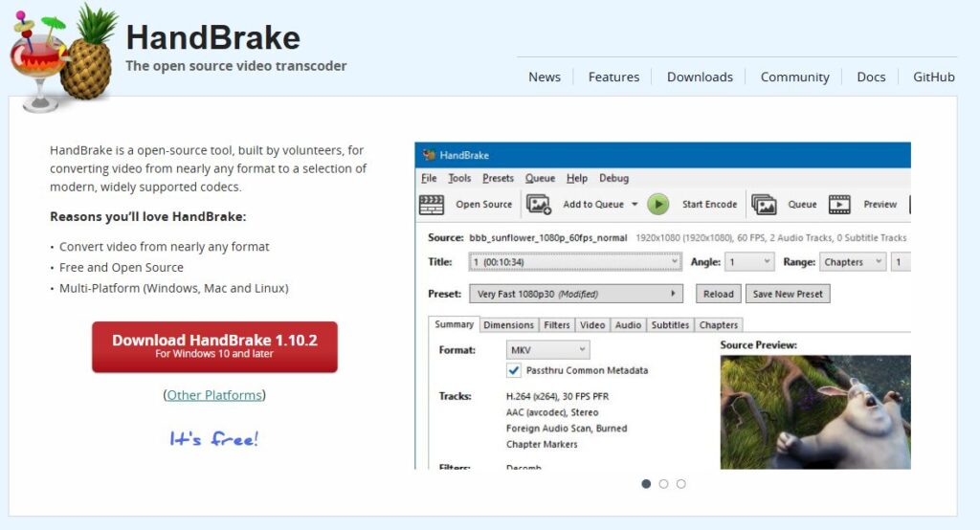The width and height of the screenshot is (980, 530).
Task: Expand the Format dropdown set to MKV
Action: pyautogui.click(x=547, y=350)
